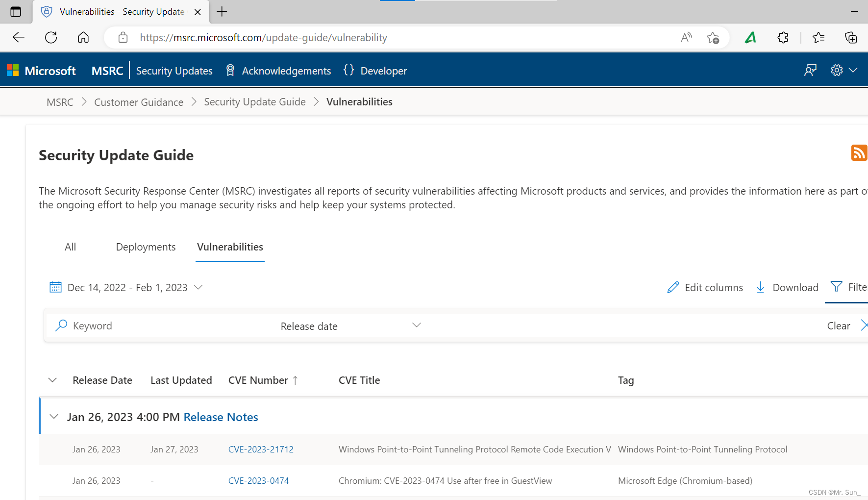The width and height of the screenshot is (868, 500).
Task: Open tab actions menu icon
Action: point(16,12)
